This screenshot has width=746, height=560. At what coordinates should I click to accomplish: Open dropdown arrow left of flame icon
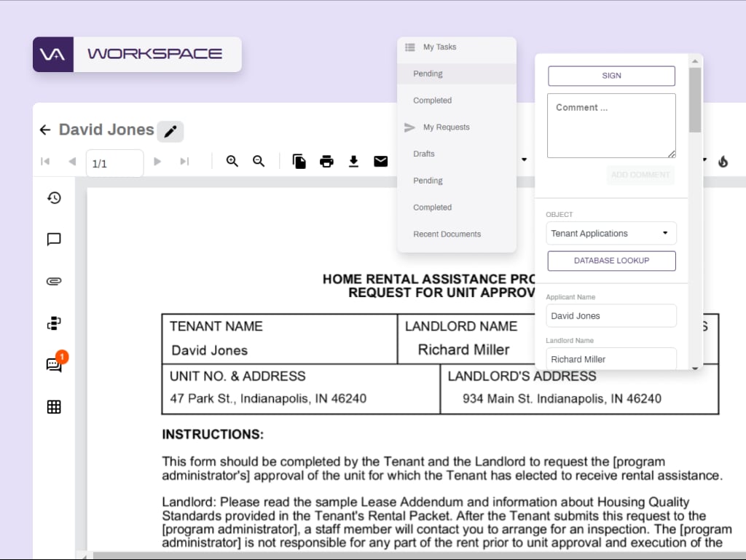[704, 159]
